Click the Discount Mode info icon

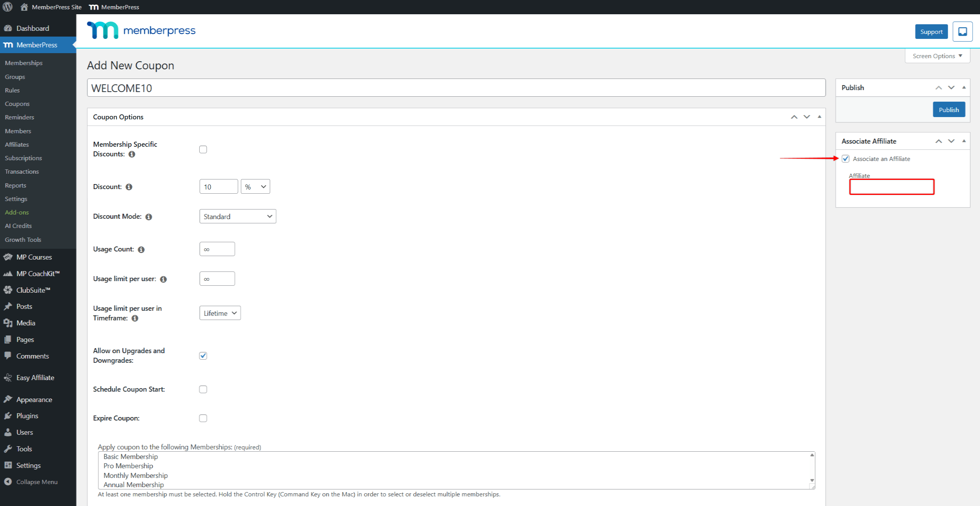(x=149, y=217)
